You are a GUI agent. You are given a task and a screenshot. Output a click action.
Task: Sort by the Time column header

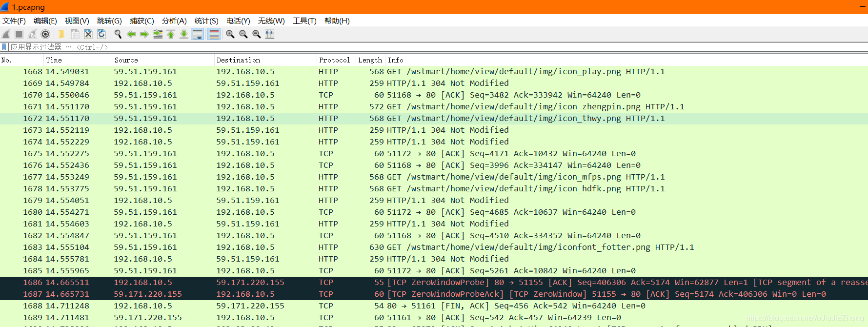78,60
